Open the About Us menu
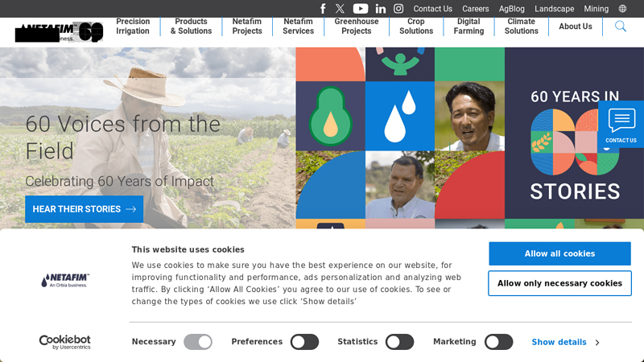Viewport: 644px width, 362px height. pyautogui.click(x=576, y=27)
